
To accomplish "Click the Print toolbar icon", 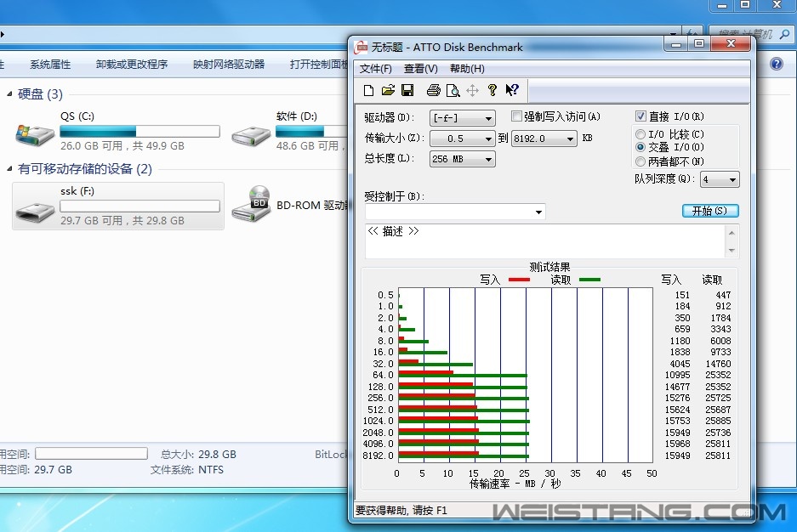I will [434, 90].
